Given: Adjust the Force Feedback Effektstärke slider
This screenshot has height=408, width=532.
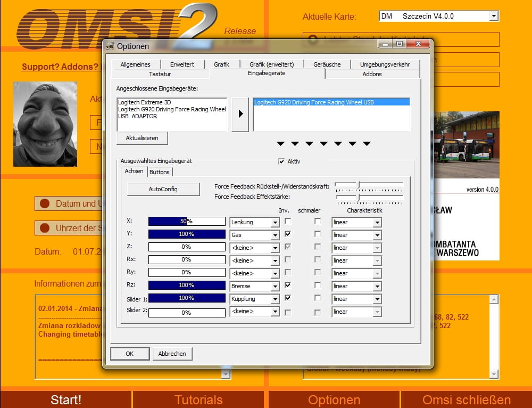Looking at the screenshot, I should coord(359,197).
